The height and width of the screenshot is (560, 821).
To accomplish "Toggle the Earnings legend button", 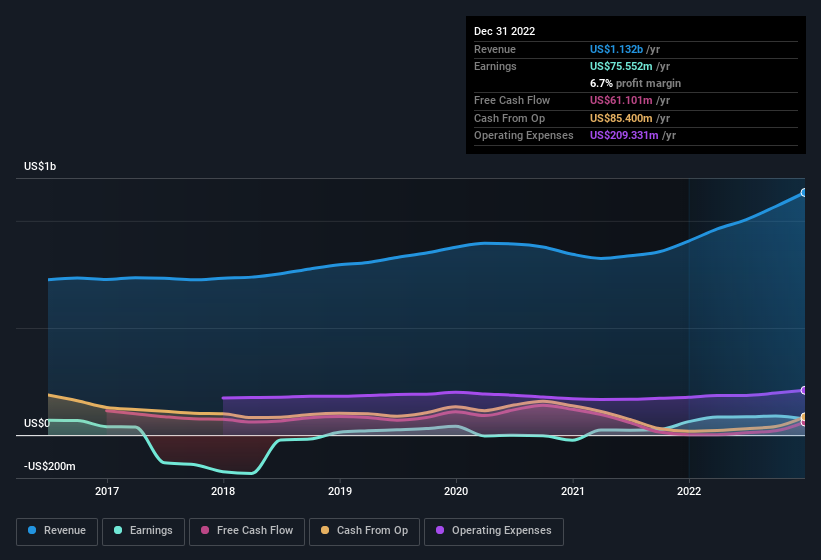I will point(143,531).
